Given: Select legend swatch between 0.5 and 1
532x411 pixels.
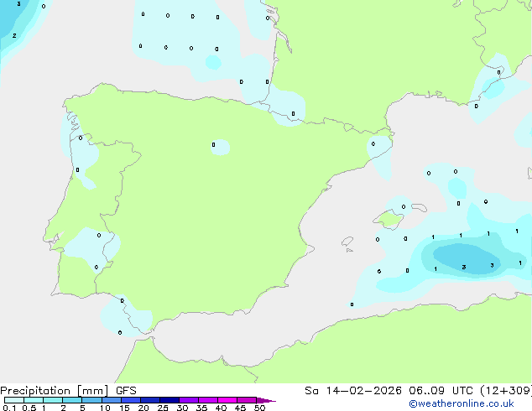Looking at the screenshot, I should click(34, 400).
